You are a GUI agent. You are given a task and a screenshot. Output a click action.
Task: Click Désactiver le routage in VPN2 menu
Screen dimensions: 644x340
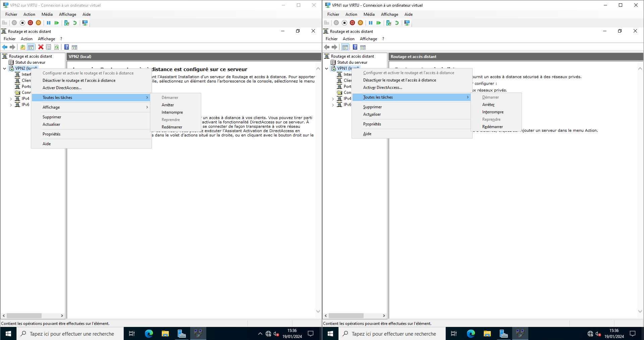(x=79, y=80)
